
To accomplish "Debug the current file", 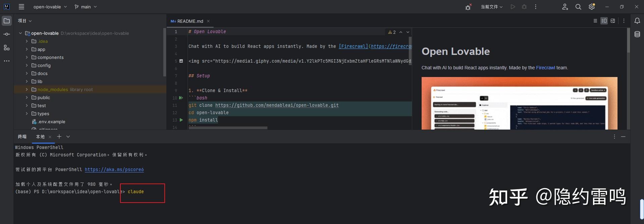I will [x=524, y=7].
